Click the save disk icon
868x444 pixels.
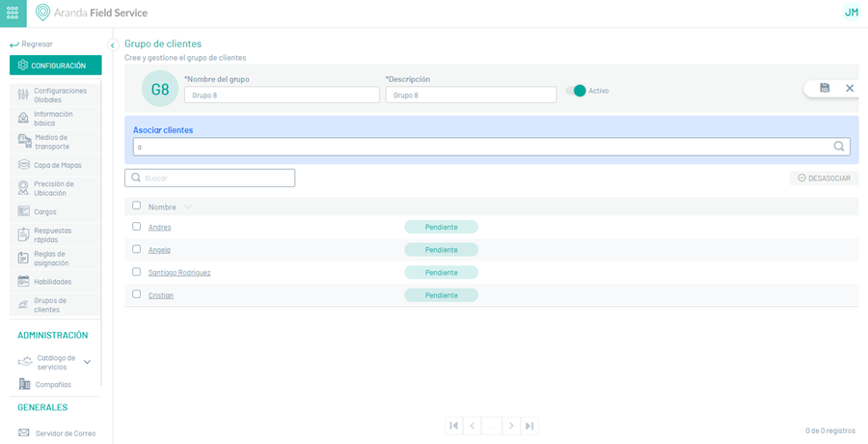click(x=825, y=88)
